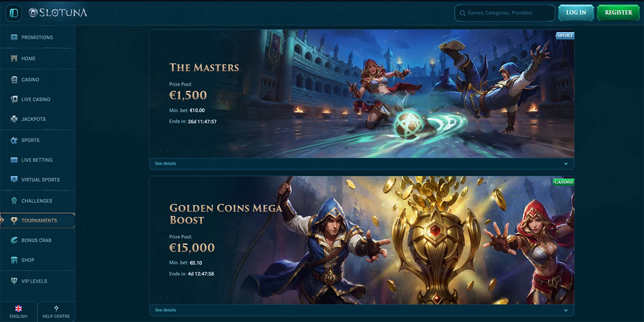644x322 pixels.
Task: Open VIP Levels via the diamond icon
Action: pyautogui.click(x=14, y=281)
